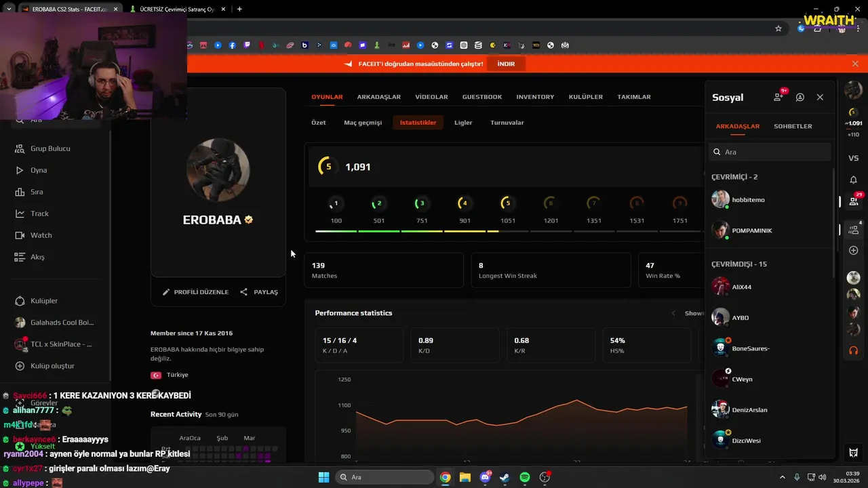868x488 pixels.
Task: Dismiss the orange FACEIT banner
Action: [x=855, y=64]
